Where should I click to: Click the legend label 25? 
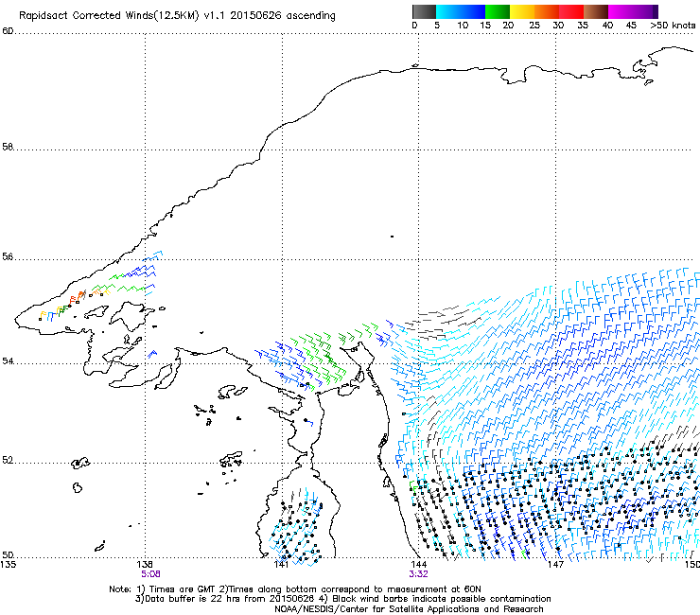pos(534,26)
